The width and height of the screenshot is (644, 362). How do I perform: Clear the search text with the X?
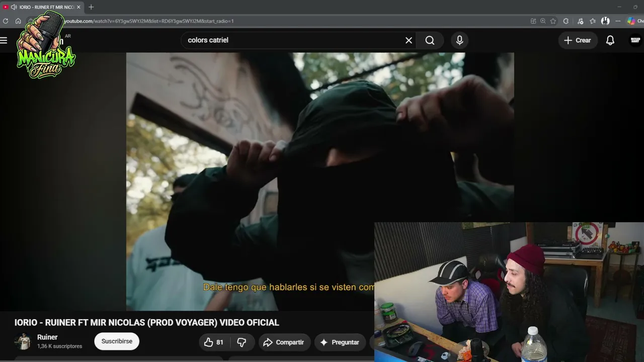coord(409,40)
